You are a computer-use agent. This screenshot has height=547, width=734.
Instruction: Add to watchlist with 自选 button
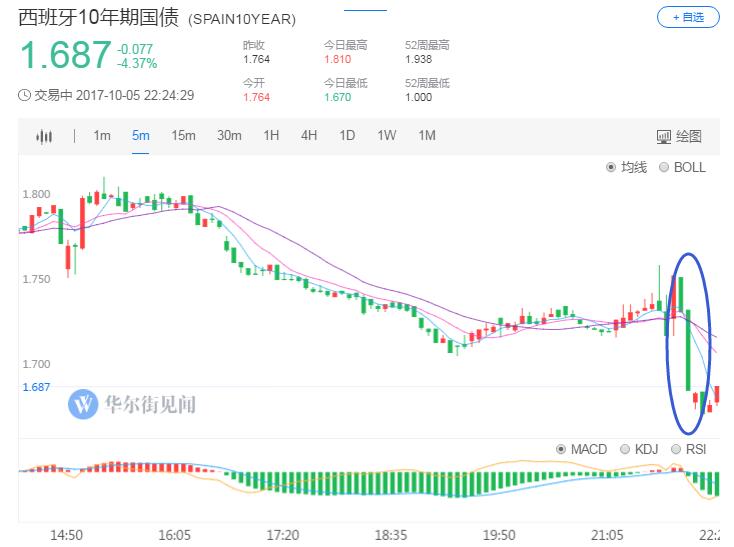pos(687,17)
